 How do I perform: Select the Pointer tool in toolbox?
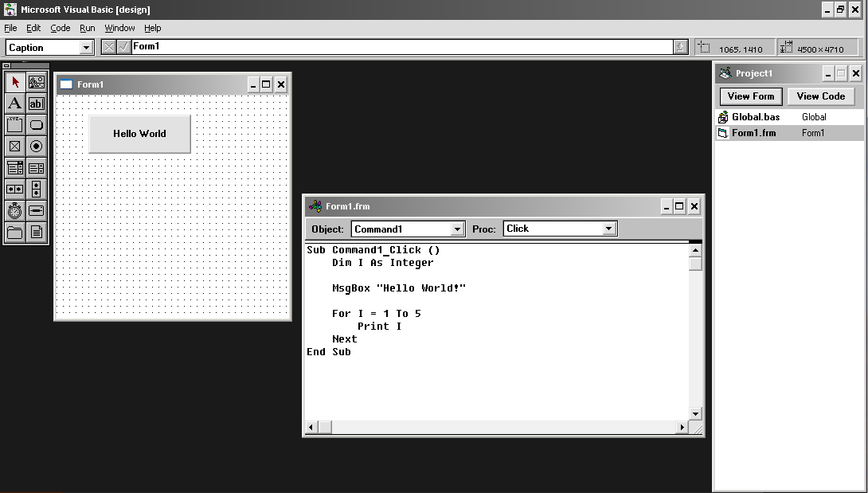coord(15,82)
